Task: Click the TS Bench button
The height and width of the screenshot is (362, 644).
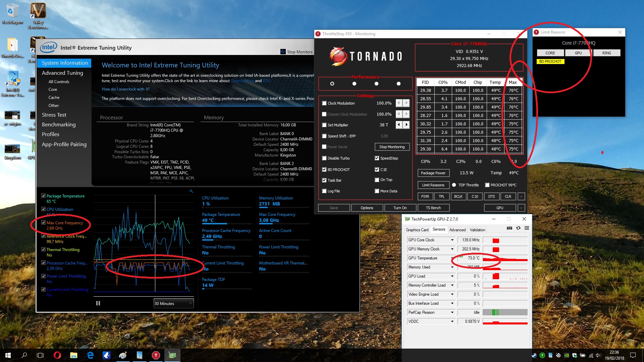Action: tap(433, 208)
